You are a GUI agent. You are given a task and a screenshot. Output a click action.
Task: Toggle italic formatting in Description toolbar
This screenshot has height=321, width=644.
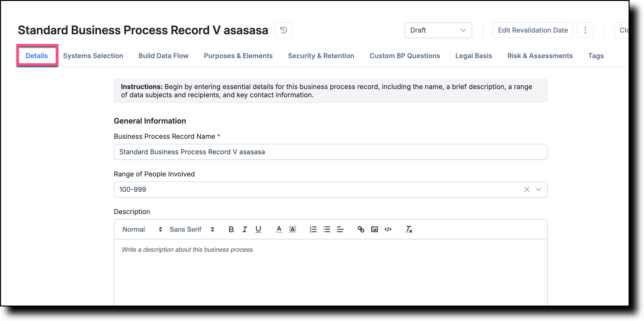click(244, 229)
